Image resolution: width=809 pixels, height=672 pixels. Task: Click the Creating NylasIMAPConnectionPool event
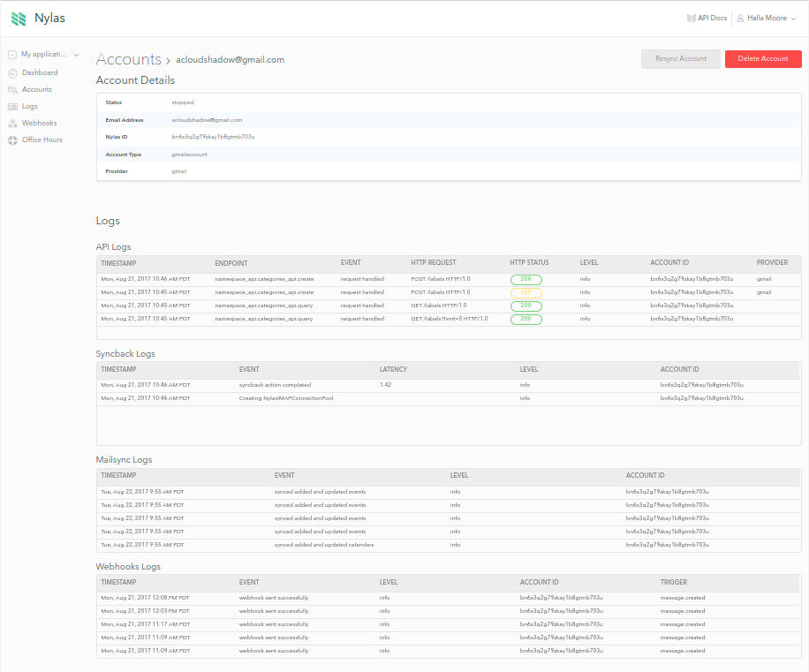tap(286, 398)
